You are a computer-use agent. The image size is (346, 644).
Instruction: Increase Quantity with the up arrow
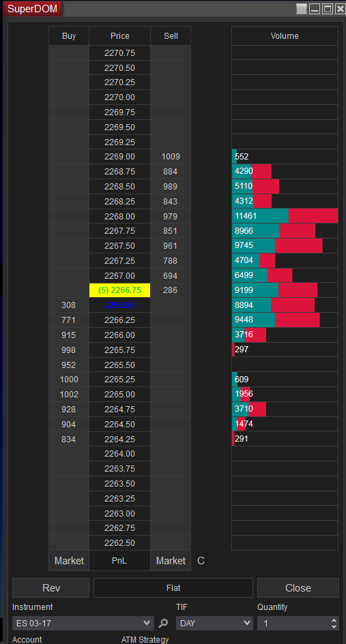[334, 620]
